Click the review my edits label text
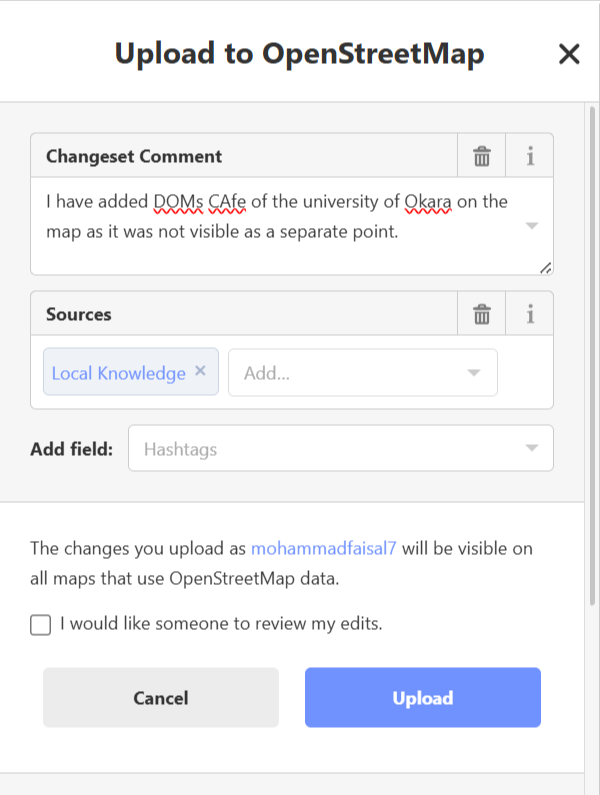Viewport: 600px width, 795px height. [221, 623]
